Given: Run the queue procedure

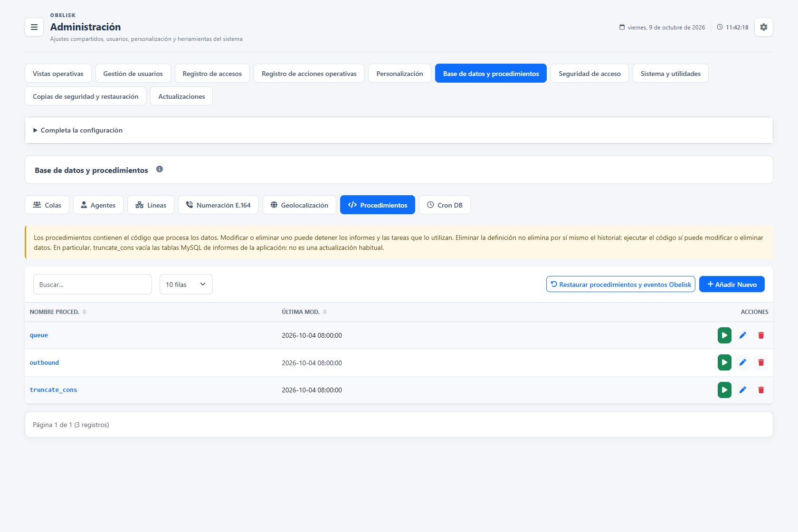Looking at the screenshot, I should (724, 335).
